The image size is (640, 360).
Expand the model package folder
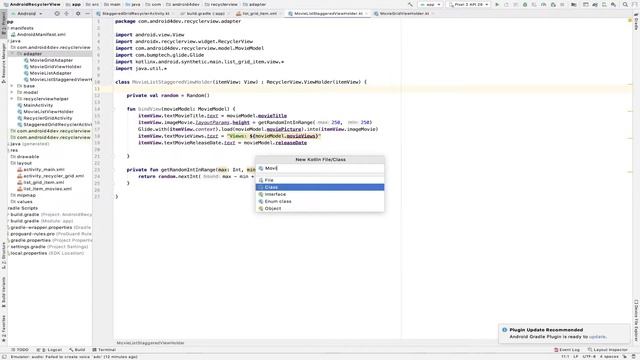(12, 93)
